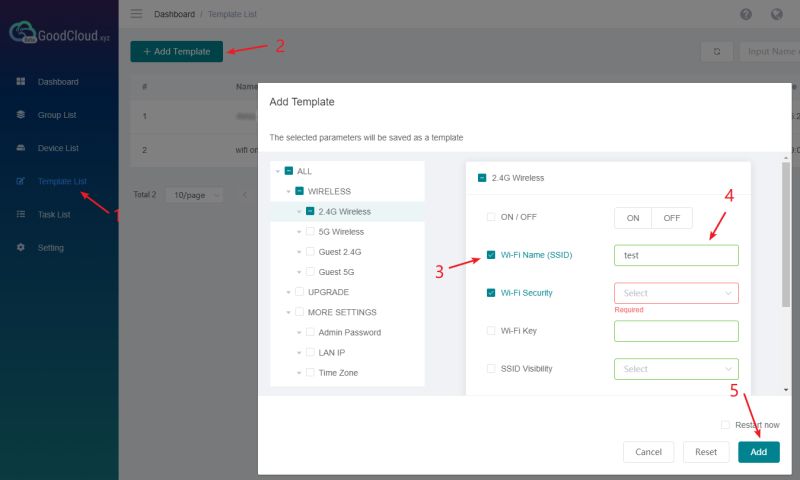This screenshot has height=480, width=800.
Task: Open Device List in the sidebar
Action: (58, 148)
